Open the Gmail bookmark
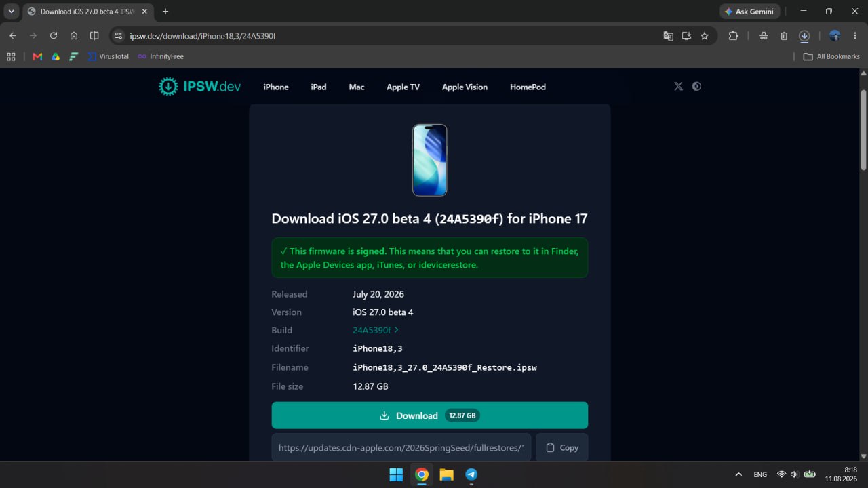The height and width of the screenshot is (488, 868). pos(37,56)
